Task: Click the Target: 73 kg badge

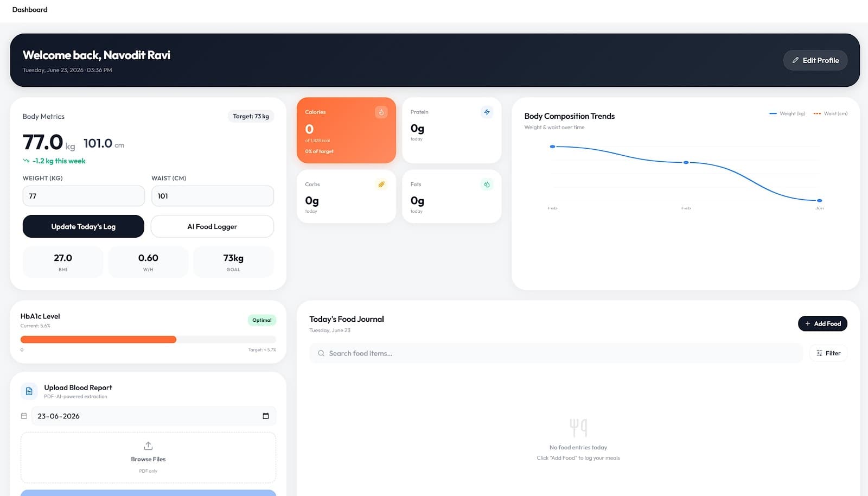Action: (251, 116)
